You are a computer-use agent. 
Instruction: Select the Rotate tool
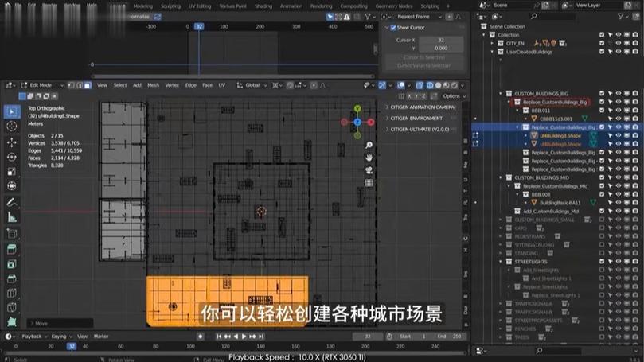(x=12, y=157)
